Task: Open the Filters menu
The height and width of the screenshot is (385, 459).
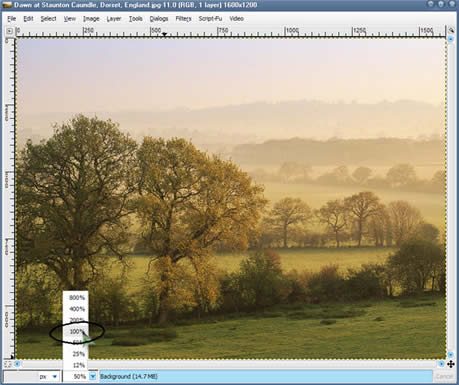Action: [183, 19]
